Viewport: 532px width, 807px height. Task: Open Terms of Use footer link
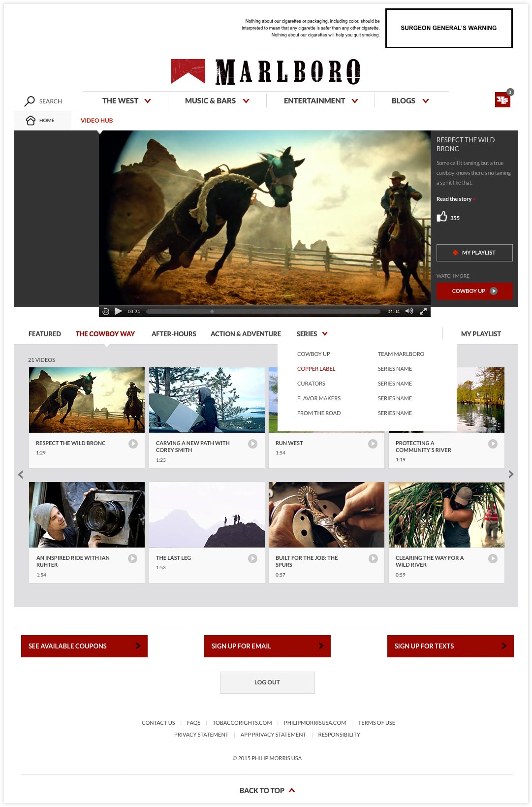[376, 723]
